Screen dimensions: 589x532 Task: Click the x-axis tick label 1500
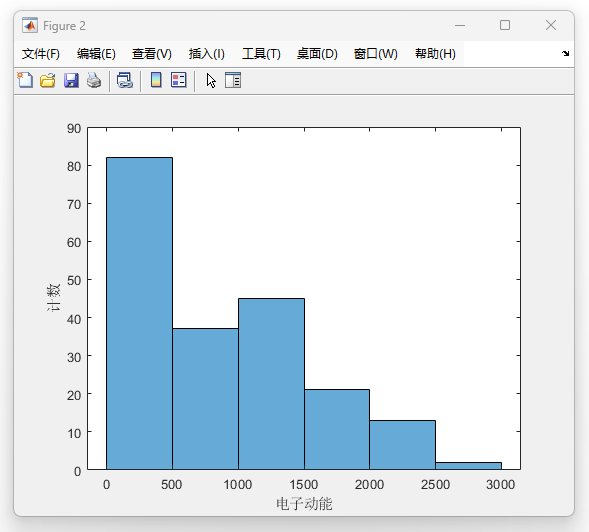click(304, 485)
